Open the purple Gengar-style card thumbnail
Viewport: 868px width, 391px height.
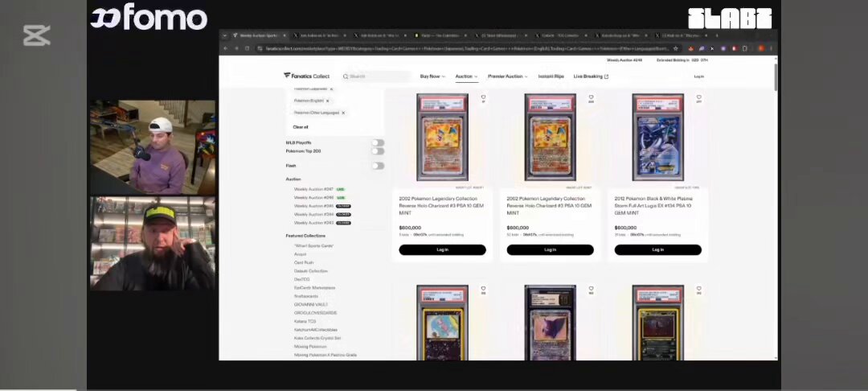pyautogui.click(x=550, y=323)
